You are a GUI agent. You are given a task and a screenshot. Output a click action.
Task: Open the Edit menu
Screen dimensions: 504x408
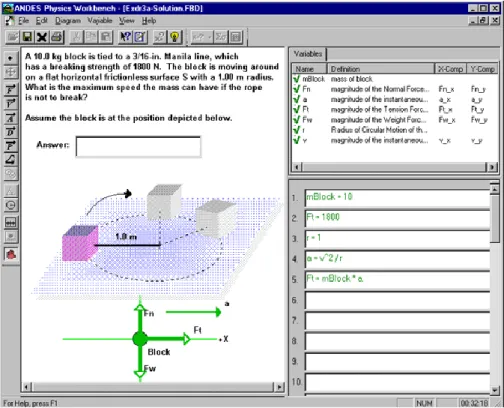pyautogui.click(x=42, y=21)
